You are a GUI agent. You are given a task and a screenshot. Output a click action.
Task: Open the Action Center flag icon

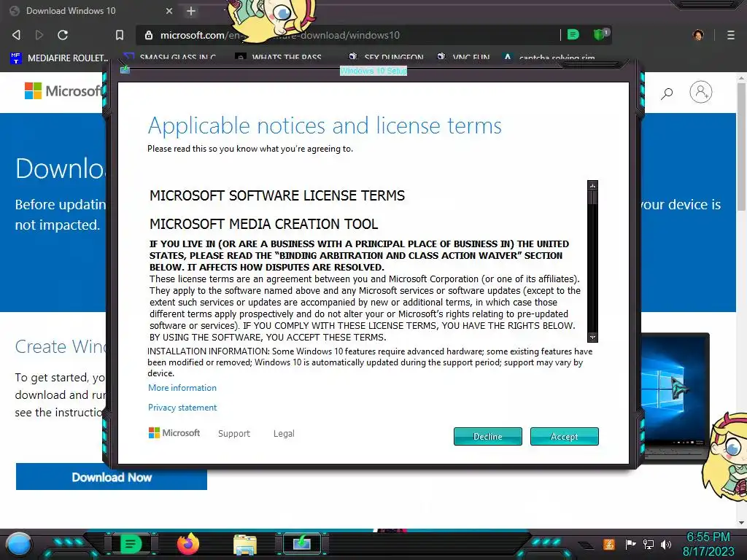coord(630,544)
